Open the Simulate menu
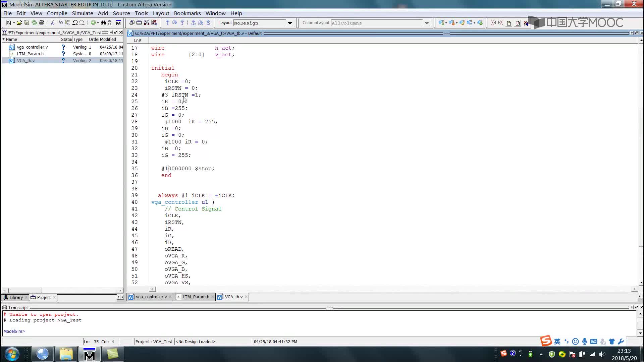This screenshot has height=362, width=644. point(83,13)
